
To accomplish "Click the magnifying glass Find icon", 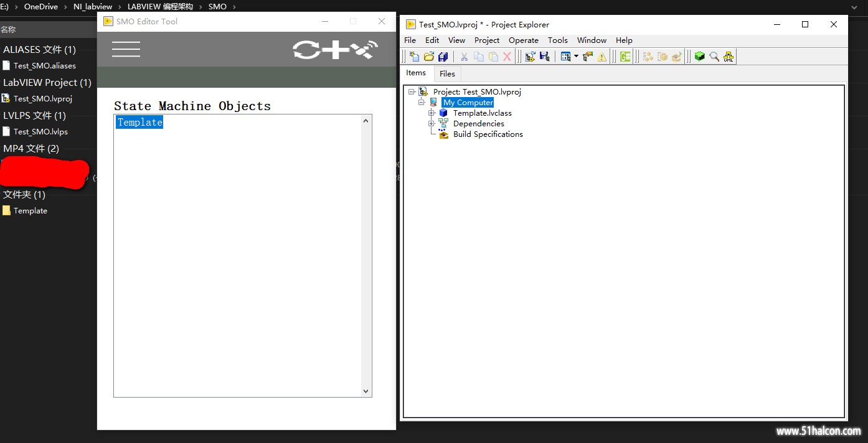I will pos(714,57).
